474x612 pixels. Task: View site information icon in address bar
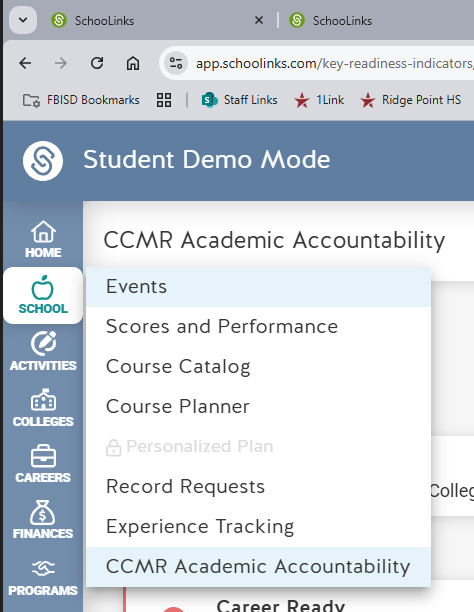point(176,63)
